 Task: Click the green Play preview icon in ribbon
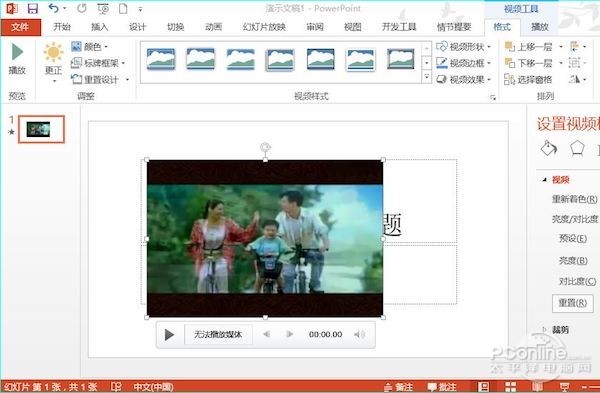click(17, 52)
